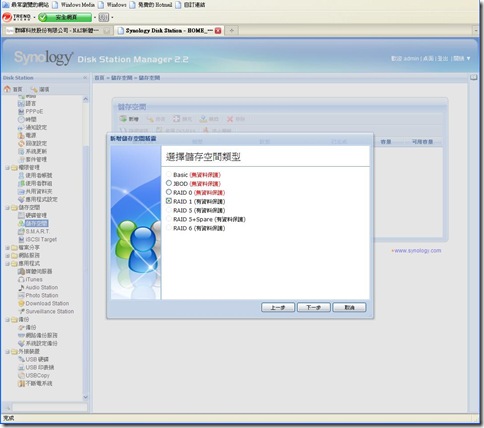Open iTunes service icon in the tree
This screenshot has height=428, width=484.
21,279
